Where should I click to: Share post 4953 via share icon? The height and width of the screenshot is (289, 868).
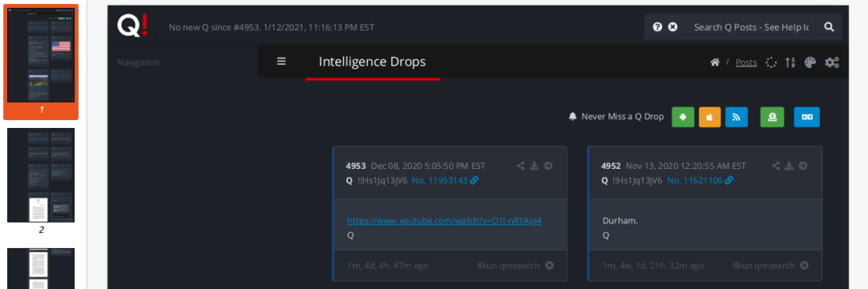[520, 166]
